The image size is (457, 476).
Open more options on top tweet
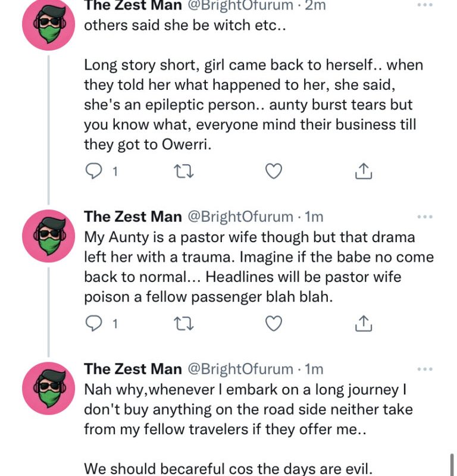[x=425, y=5]
